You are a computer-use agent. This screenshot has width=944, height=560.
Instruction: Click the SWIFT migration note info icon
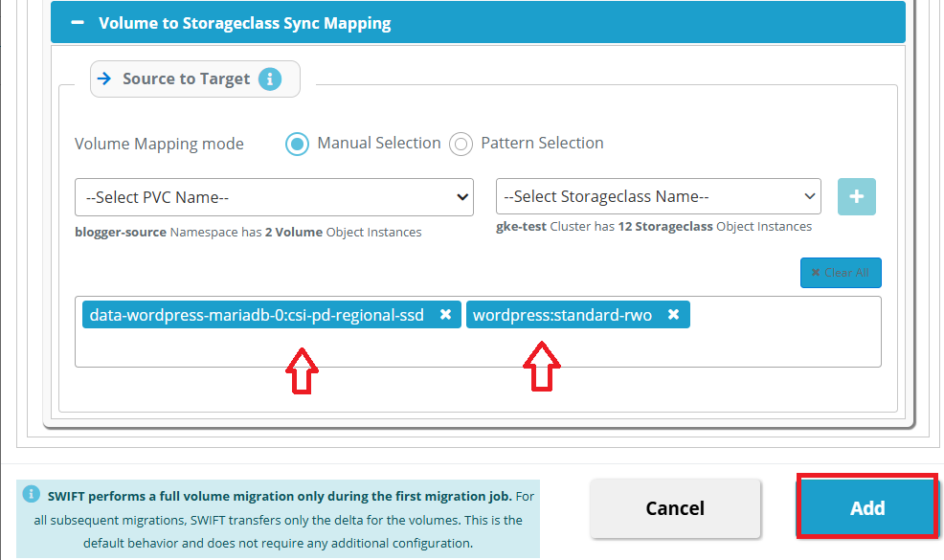(32, 494)
